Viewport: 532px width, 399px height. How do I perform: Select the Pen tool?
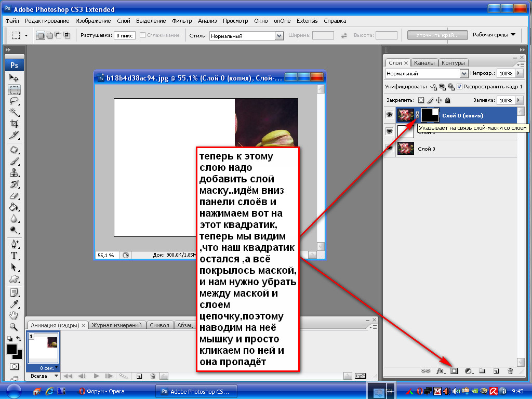(14, 244)
